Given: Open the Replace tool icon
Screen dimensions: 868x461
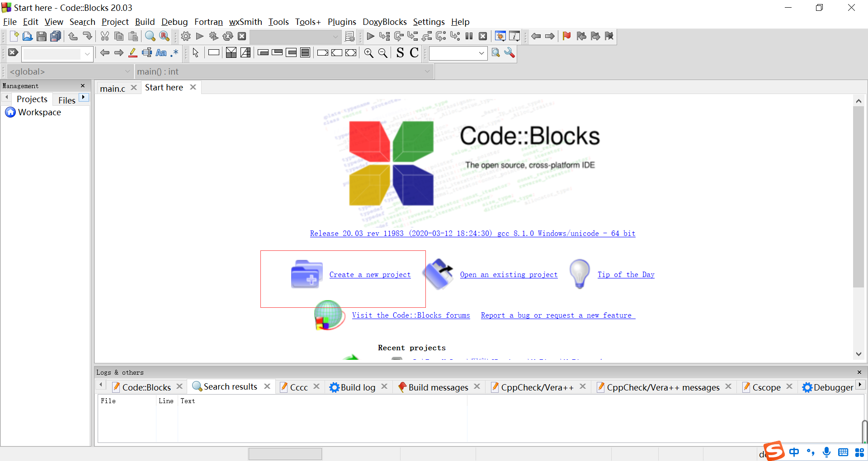Looking at the screenshot, I should click(x=165, y=36).
